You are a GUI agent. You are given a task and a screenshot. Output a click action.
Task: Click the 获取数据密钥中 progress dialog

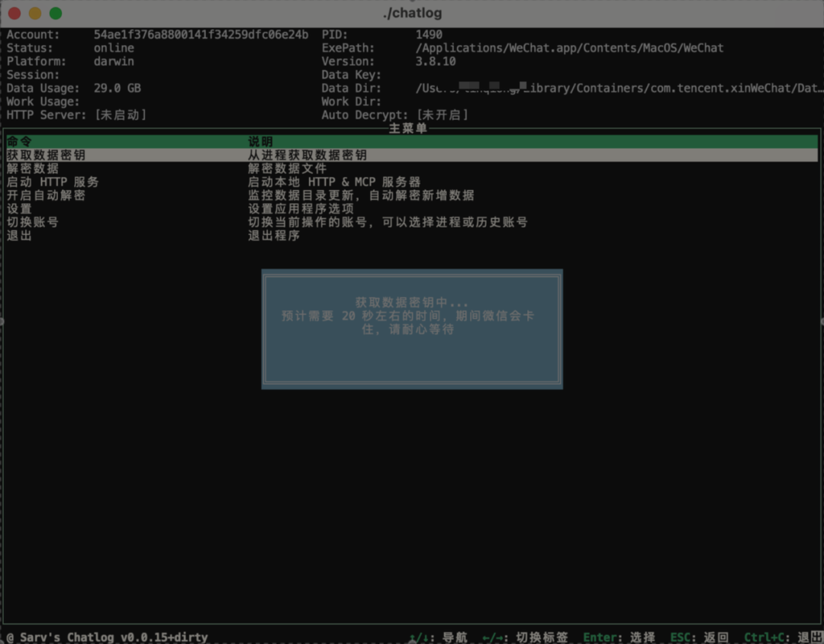[x=412, y=328]
